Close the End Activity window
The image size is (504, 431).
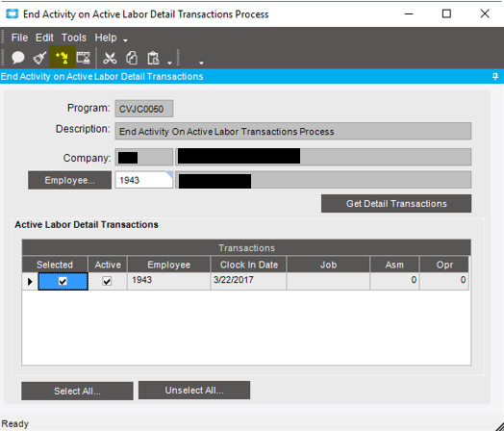(485, 13)
